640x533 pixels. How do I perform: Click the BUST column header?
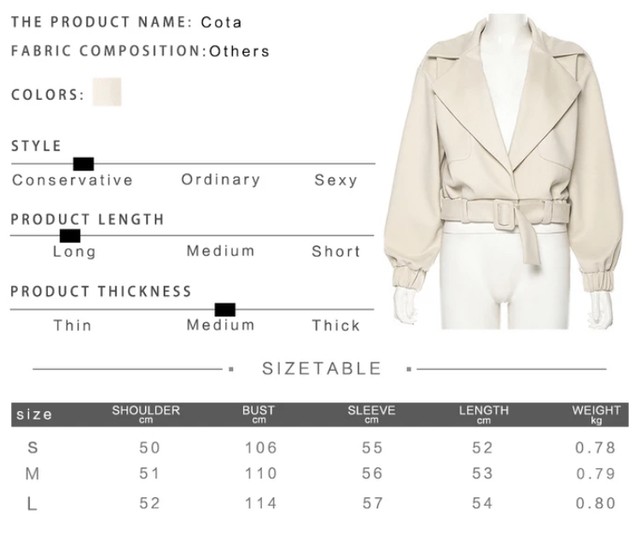[x=258, y=414]
